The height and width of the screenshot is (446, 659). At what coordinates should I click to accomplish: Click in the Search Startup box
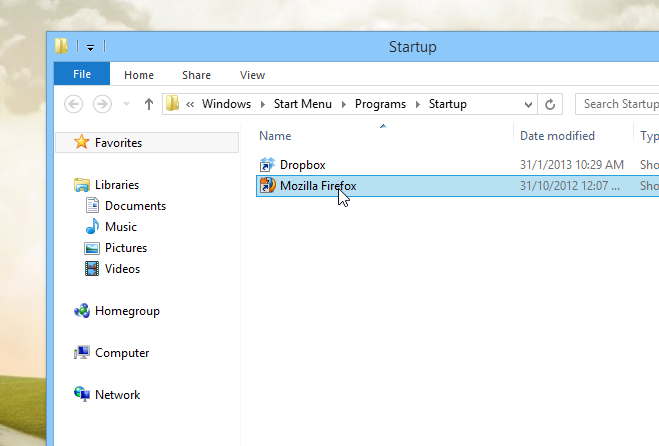pyautogui.click(x=617, y=104)
